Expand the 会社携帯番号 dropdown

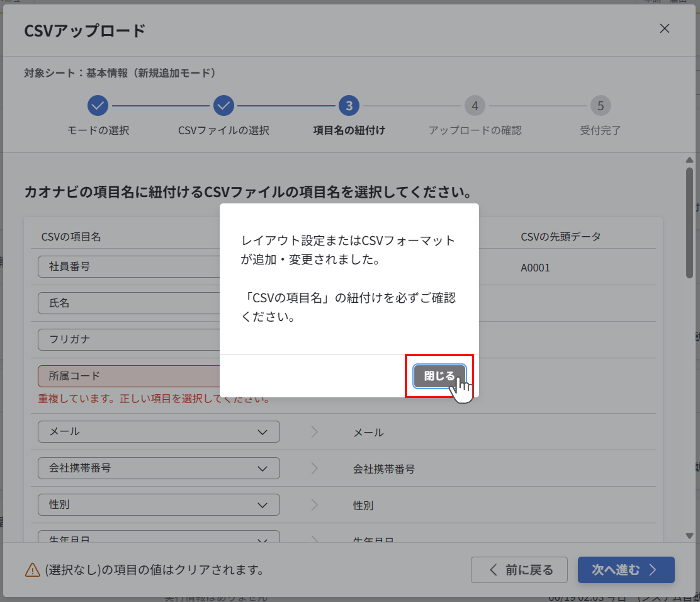pos(159,468)
